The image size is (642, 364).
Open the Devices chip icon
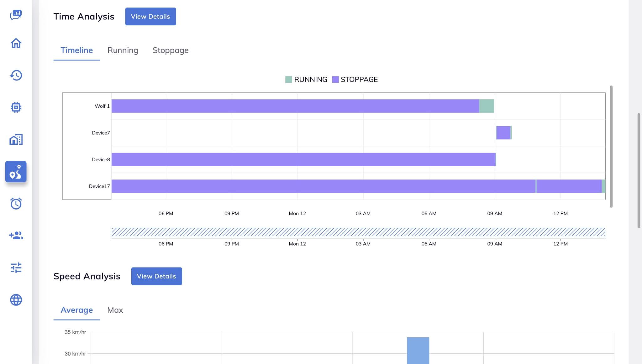coord(16,107)
